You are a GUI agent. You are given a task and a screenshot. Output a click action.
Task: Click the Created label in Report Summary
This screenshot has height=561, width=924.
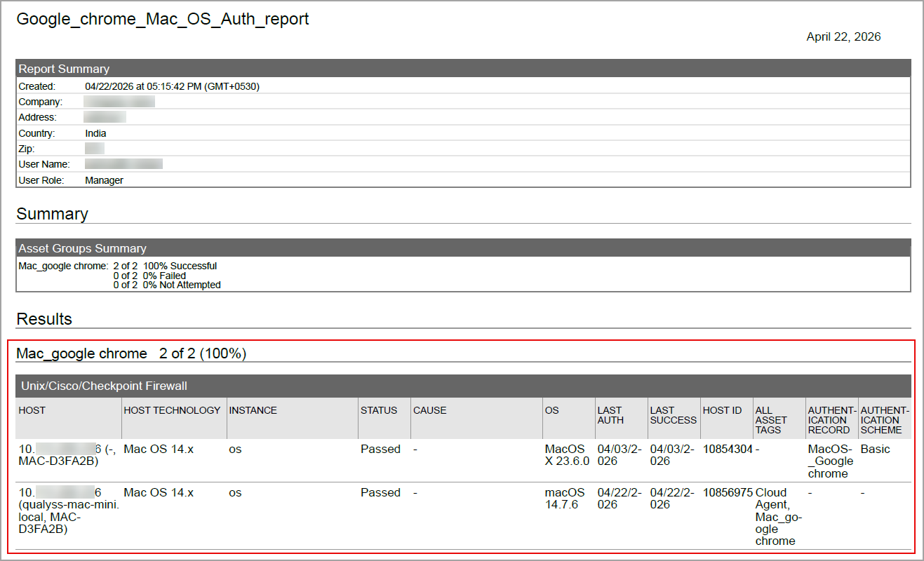pos(36,86)
